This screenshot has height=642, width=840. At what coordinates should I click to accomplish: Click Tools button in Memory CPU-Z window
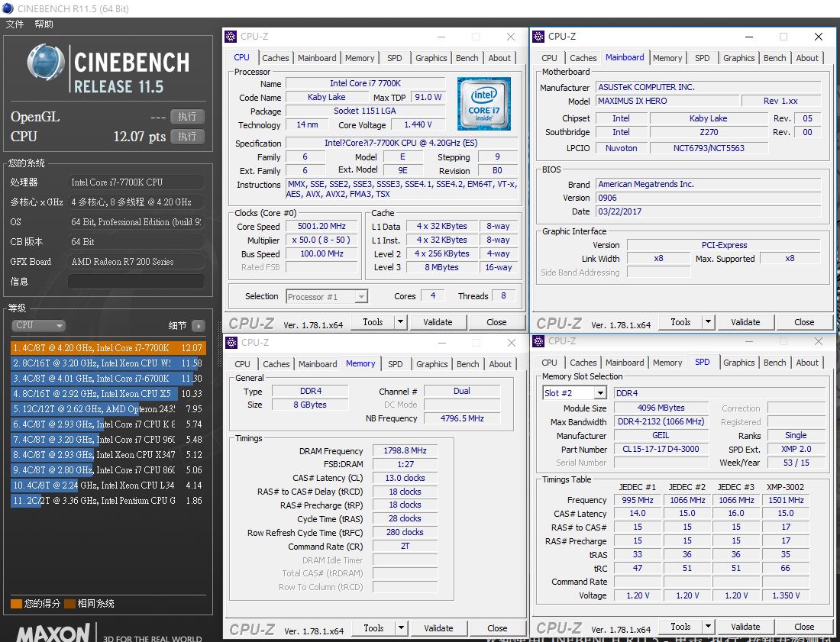[373, 628]
